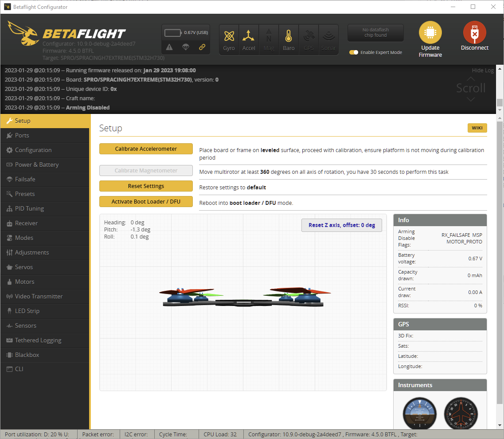504x439 pixels.
Task: Click Reset Settings button
Action: pos(146,186)
